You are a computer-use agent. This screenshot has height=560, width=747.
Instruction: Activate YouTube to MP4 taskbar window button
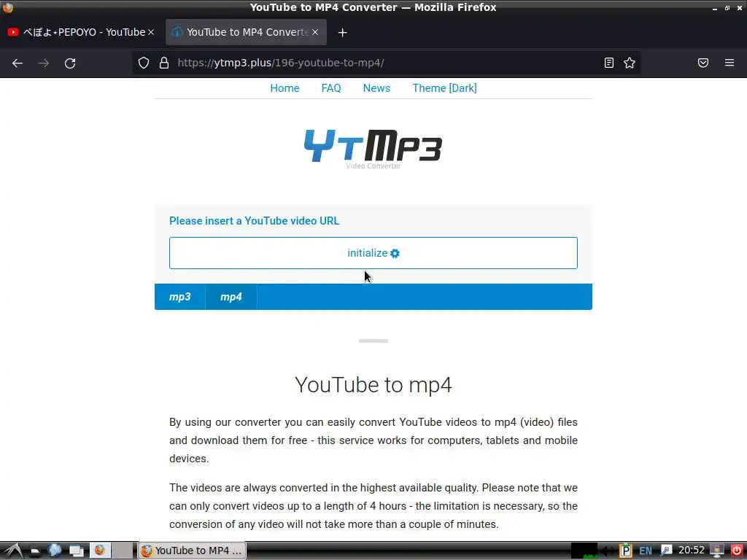[192, 551]
